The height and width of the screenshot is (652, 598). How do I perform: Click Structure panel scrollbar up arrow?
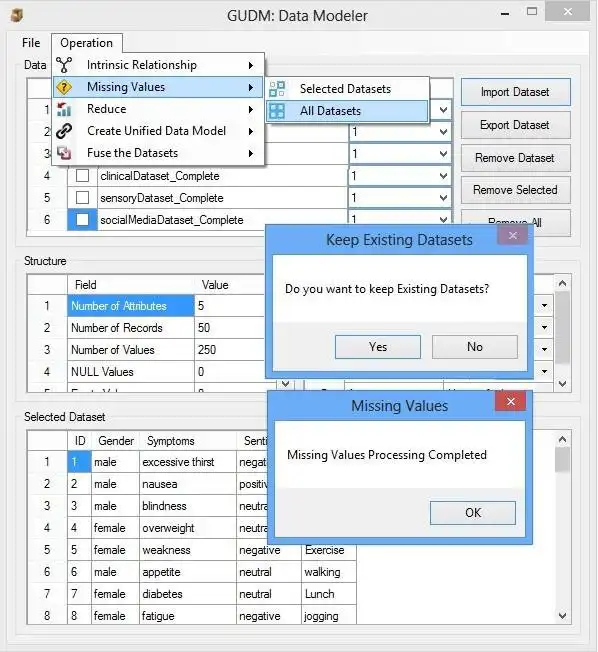pyautogui.click(x=563, y=283)
